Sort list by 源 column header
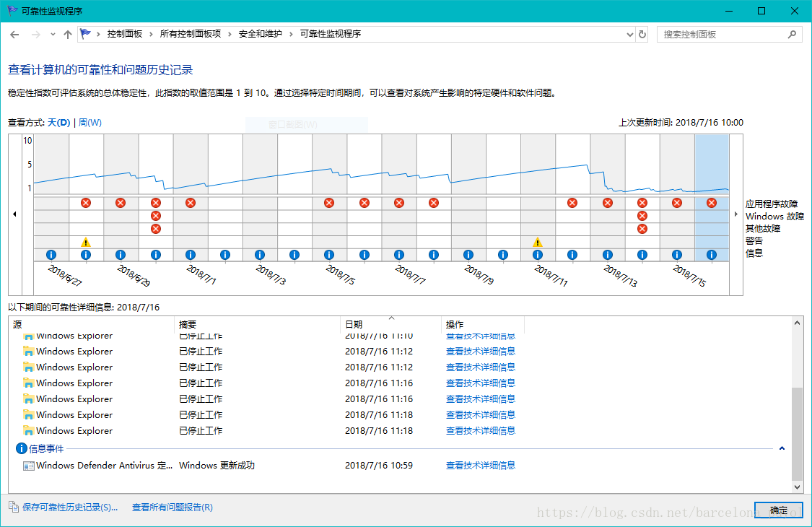812x527 pixels. click(92, 324)
